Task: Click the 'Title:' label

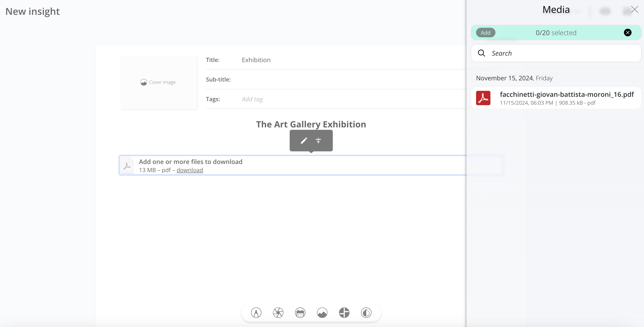Action: (212, 60)
